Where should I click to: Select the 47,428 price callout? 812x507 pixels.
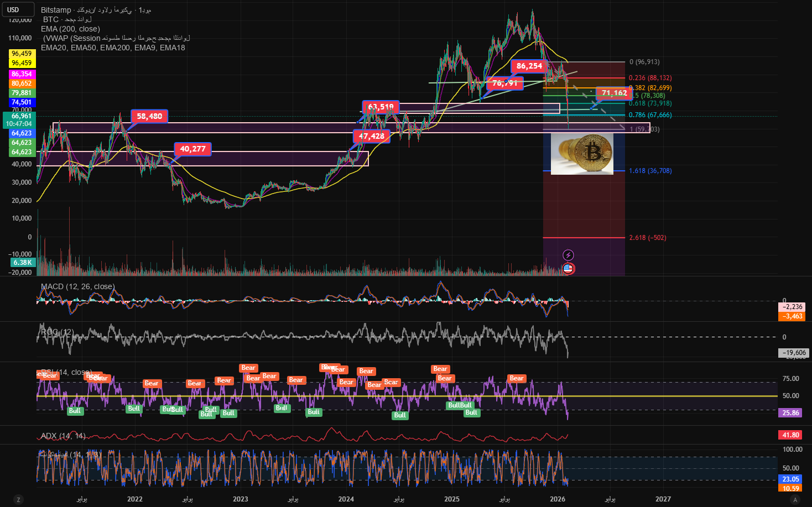pos(371,136)
